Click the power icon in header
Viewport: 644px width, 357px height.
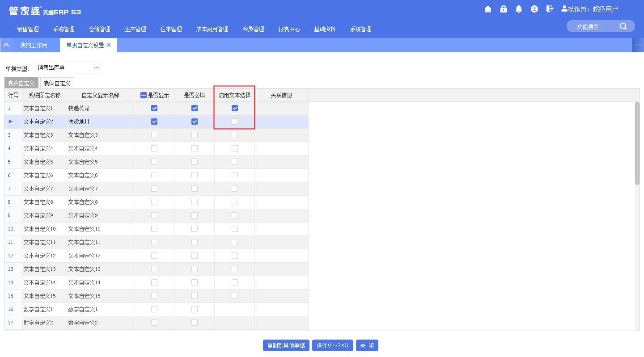(x=534, y=9)
